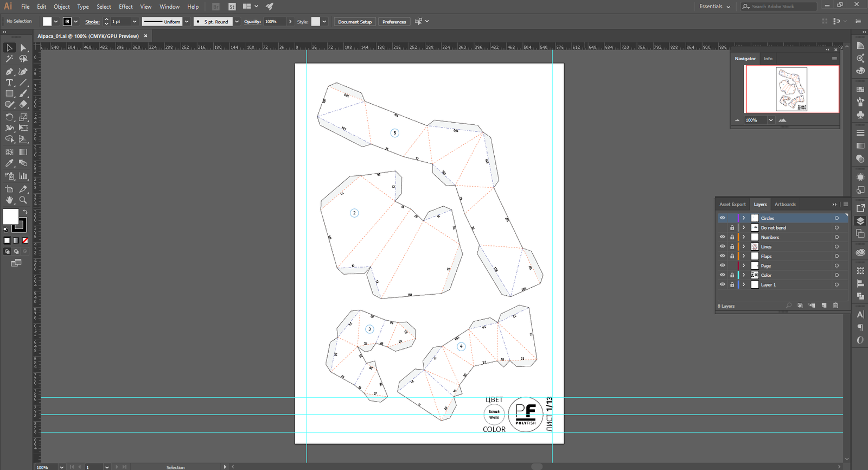Click the Document Setup button
Screen dimensions: 868x470
[355, 22]
